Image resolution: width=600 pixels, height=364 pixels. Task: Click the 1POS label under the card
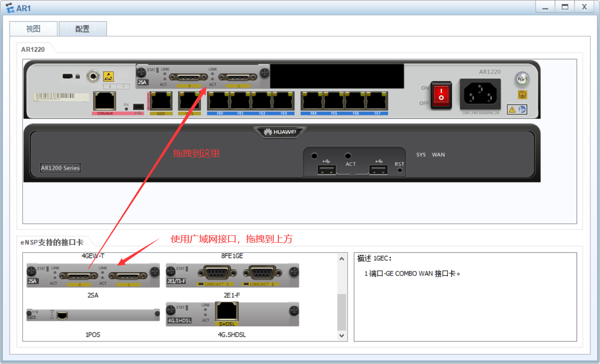coord(93,335)
